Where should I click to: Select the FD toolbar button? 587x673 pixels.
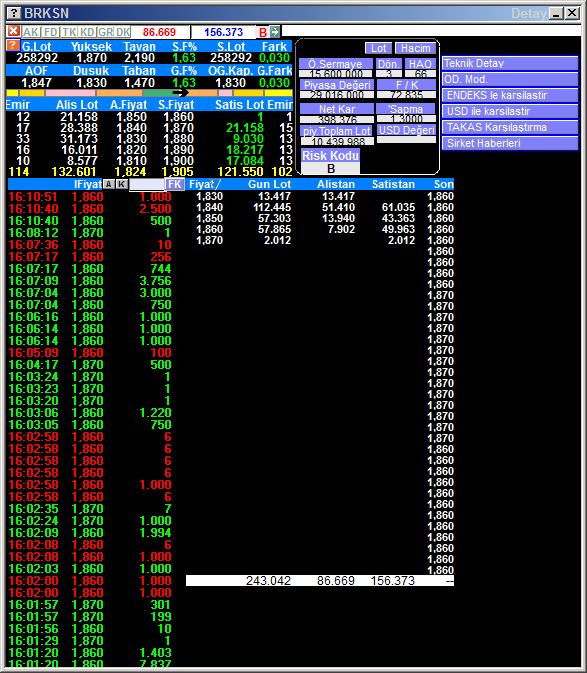coord(51,32)
